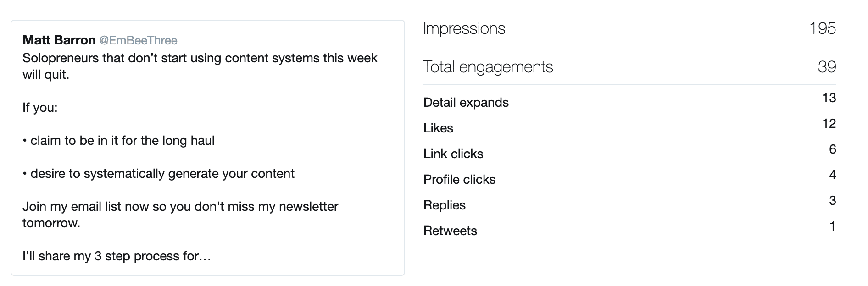The image size is (868, 286).
Task: Select the 13 detail expands count
Action: point(829,98)
